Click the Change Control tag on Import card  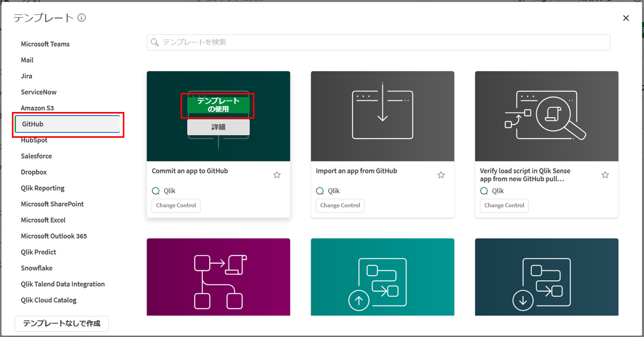point(340,205)
